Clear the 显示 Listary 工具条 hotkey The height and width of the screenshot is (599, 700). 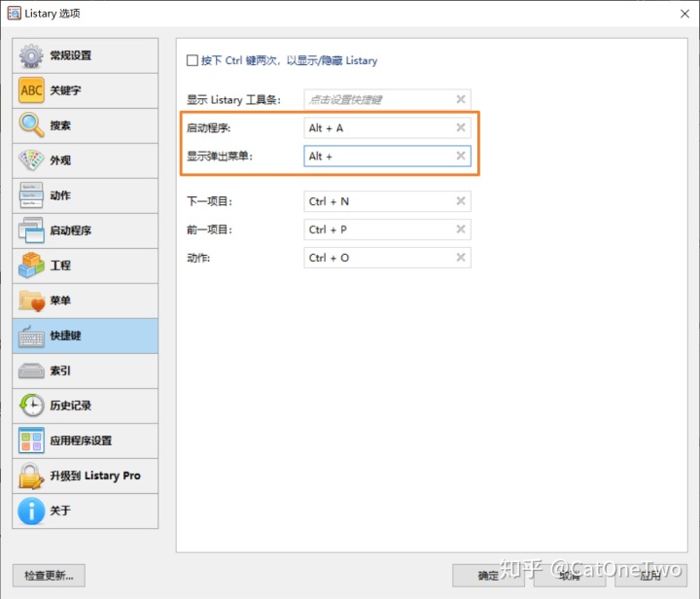pos(461,99)
